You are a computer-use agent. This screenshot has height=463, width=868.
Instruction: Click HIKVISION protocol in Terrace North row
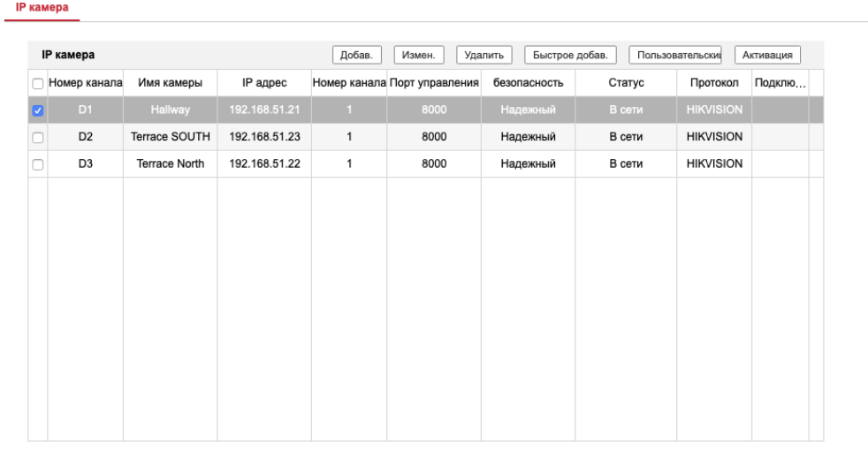(714, 163)
